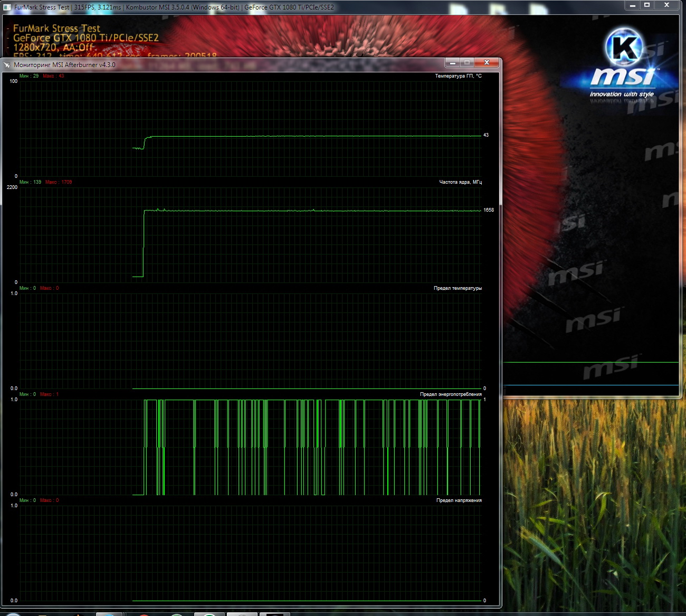Click the MSI Afterburner plane icon in title bar
686x616 pixels.
(x=7, y=65)
